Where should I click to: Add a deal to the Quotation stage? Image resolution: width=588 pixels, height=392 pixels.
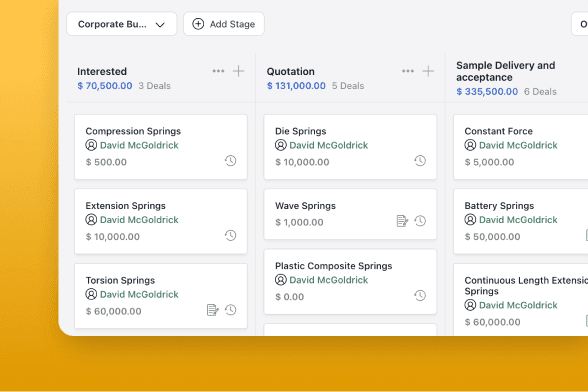coord(428,71)
